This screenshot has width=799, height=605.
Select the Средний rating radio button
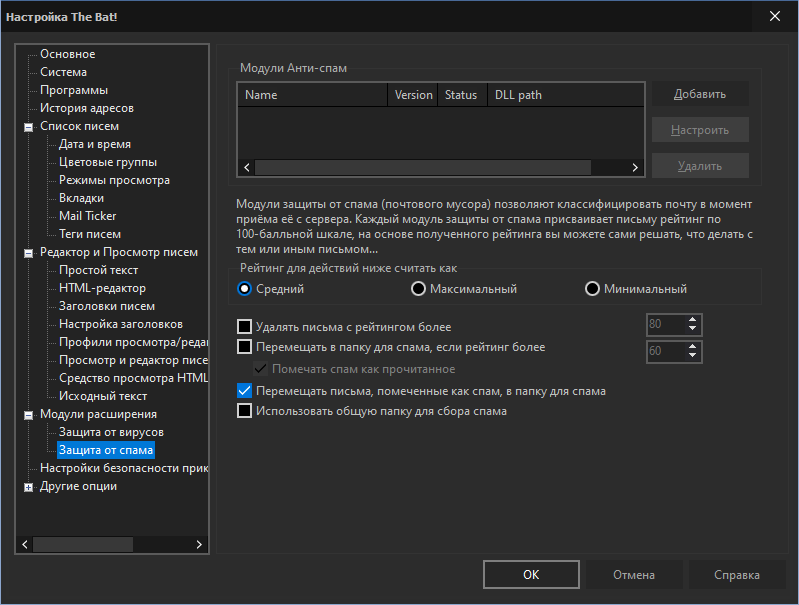245,289
